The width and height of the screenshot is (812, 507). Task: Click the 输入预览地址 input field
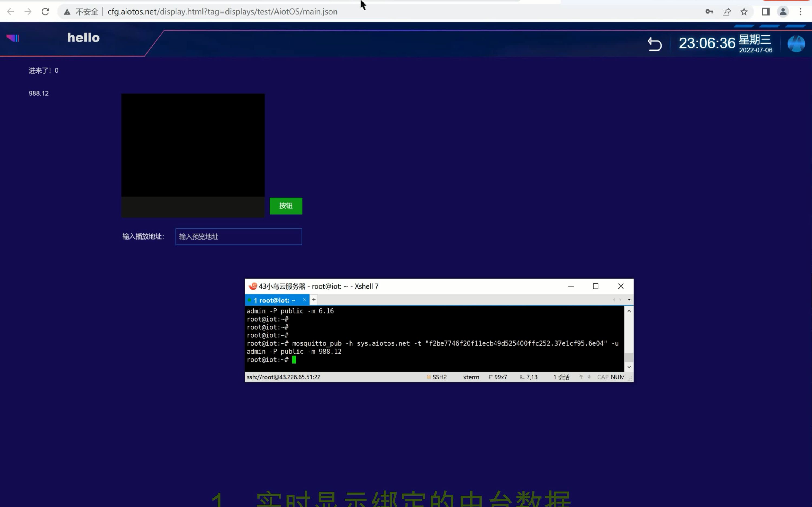pyautogui.click(x=238, y=237)
